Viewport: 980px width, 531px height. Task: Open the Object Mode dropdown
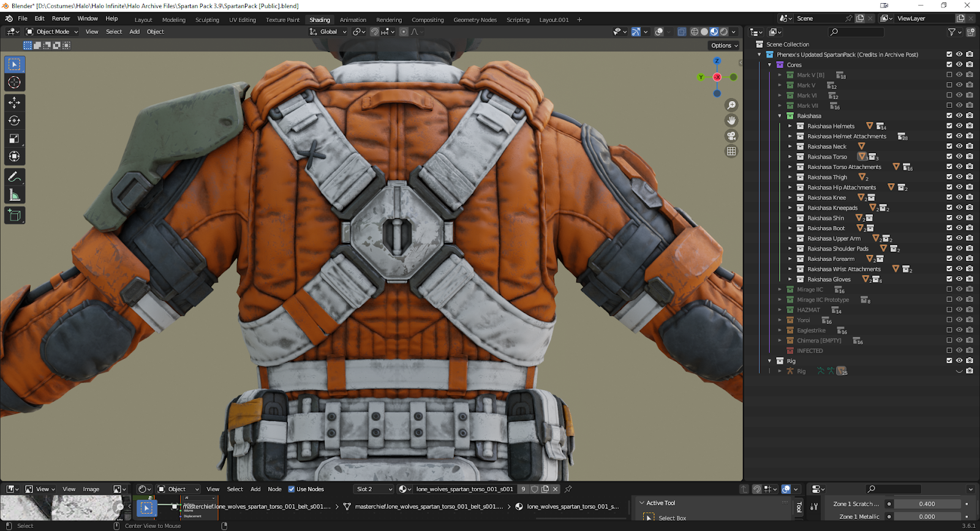tap(53, 32)
